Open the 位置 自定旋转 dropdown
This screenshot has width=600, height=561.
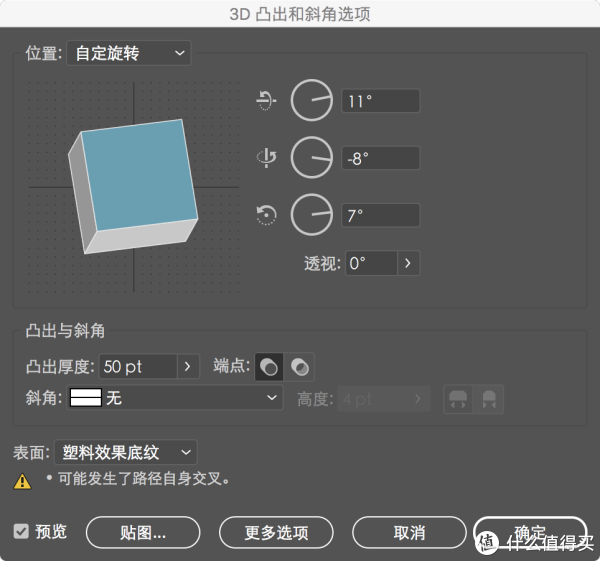[x=129, y=53]
